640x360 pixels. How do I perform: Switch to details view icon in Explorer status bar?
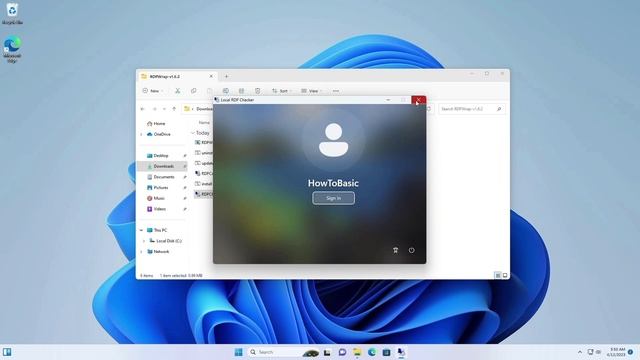coord(498,276)
